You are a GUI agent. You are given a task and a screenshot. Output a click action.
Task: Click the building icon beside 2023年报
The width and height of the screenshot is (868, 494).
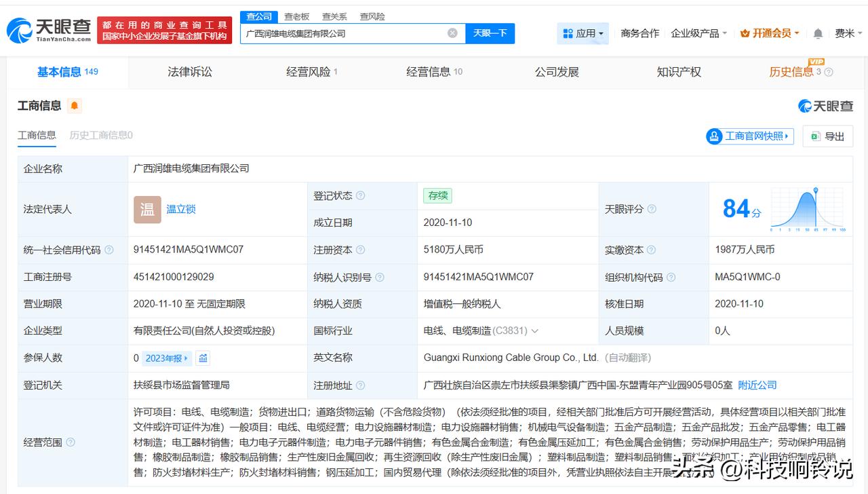click(x=203, y=358)
